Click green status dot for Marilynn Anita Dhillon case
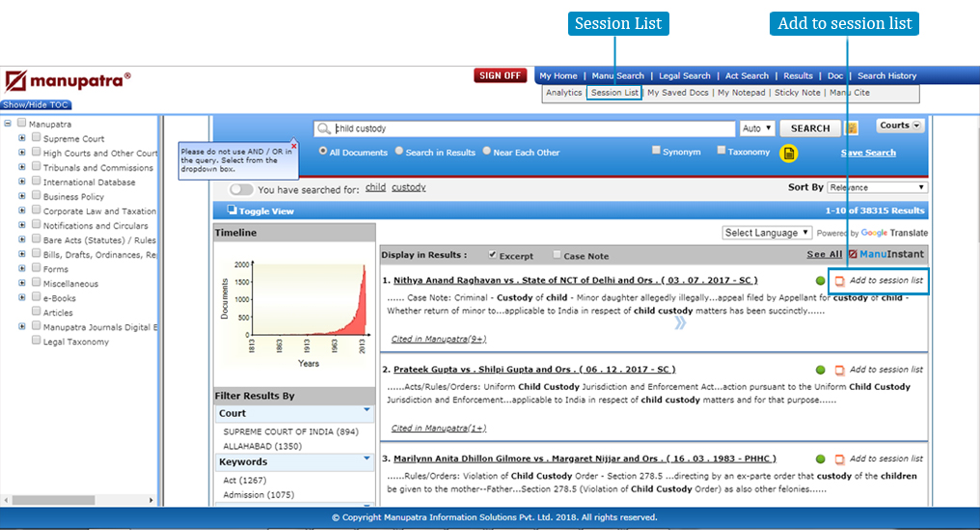 [x=821, y=460]
